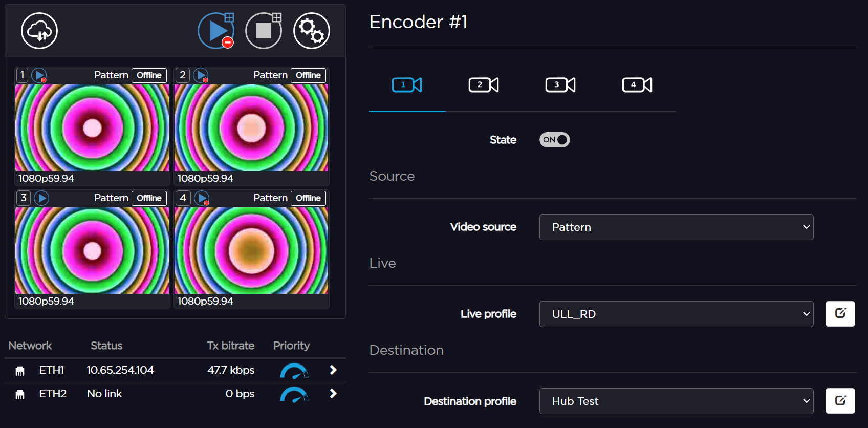
Task: Click encoder 2 Pattern source label
Action: [x=270, y=75]
